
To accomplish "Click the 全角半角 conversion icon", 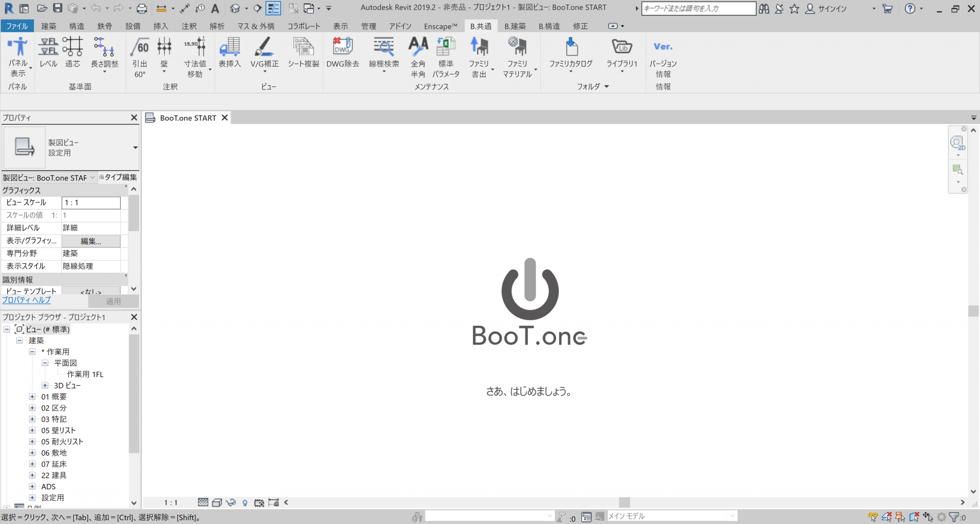I will coord(418,57).
